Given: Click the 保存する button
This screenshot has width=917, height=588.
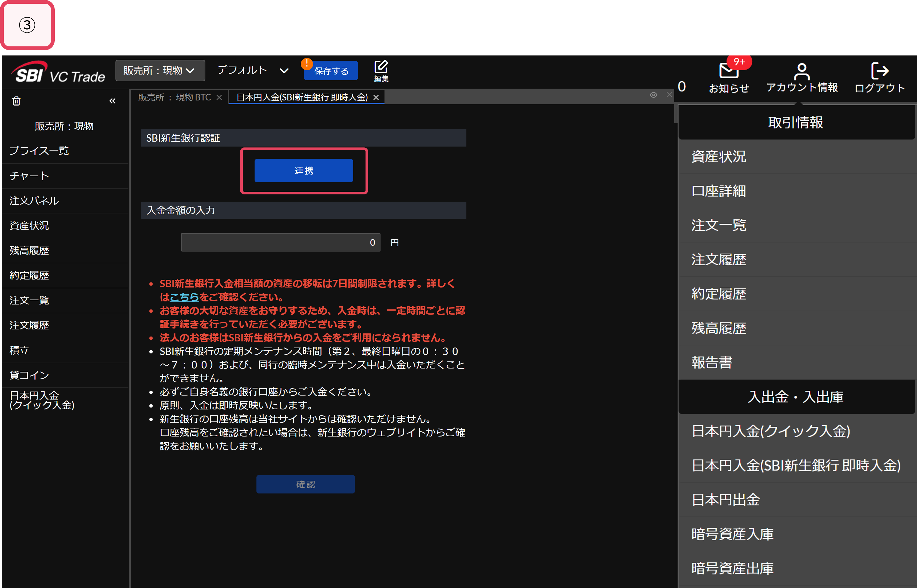Looking at the screenshot, I should (331, 71).
